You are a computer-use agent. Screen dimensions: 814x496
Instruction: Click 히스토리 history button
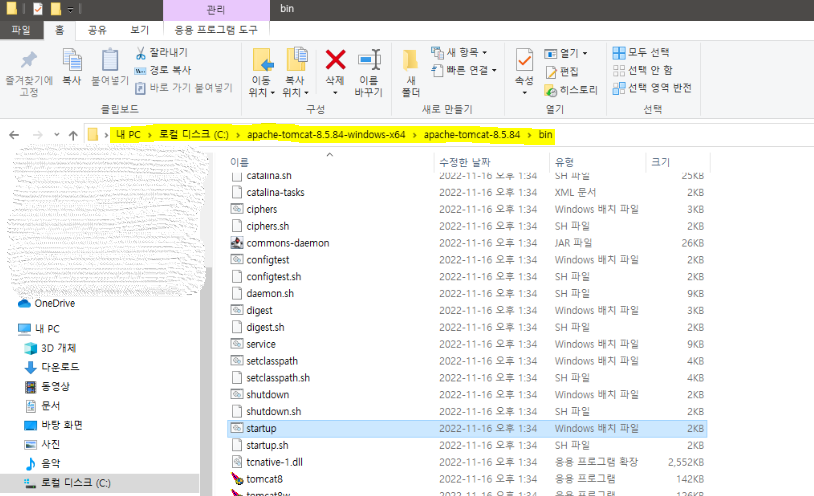(x=571, y=90)
